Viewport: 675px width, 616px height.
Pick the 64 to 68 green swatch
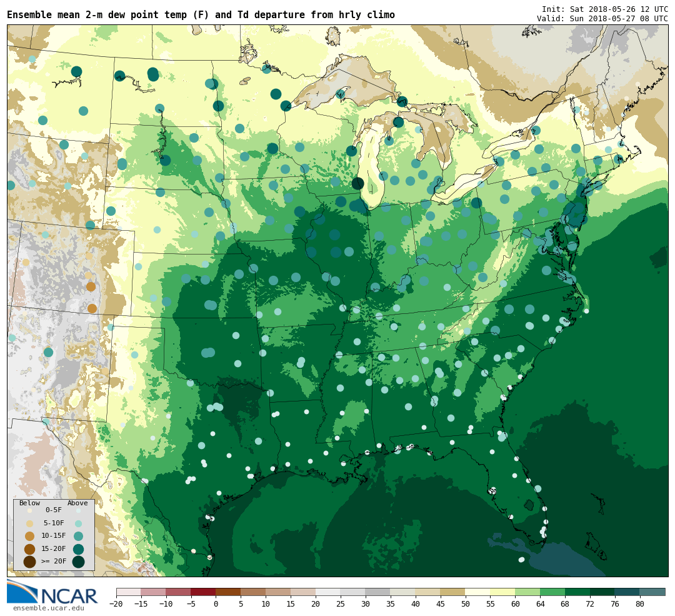tap(552, 592)
